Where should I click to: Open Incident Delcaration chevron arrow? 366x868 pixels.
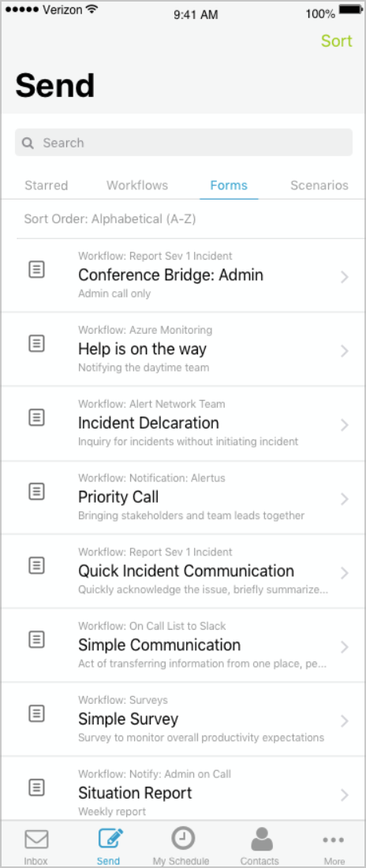click(345, 425)
